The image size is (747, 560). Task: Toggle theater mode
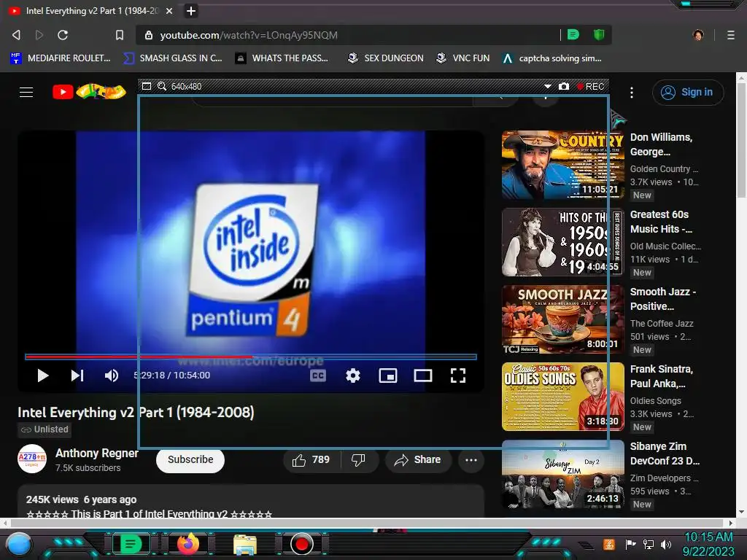coord(422,376)
